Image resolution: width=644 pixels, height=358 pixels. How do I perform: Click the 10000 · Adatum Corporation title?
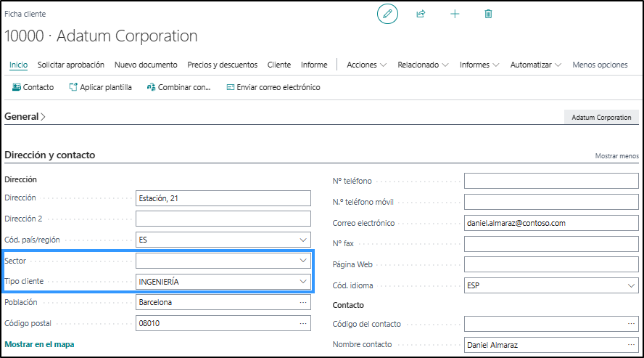click(x=101, y=36)
